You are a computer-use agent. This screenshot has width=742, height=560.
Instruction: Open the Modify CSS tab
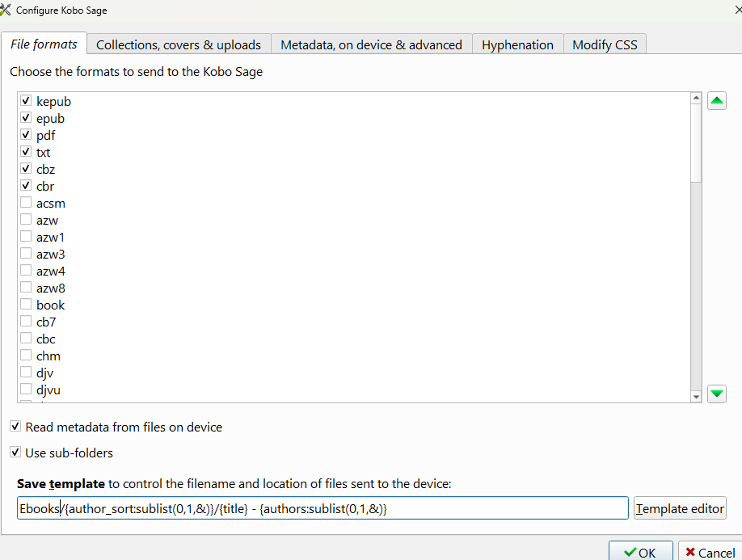coord(605,45)
